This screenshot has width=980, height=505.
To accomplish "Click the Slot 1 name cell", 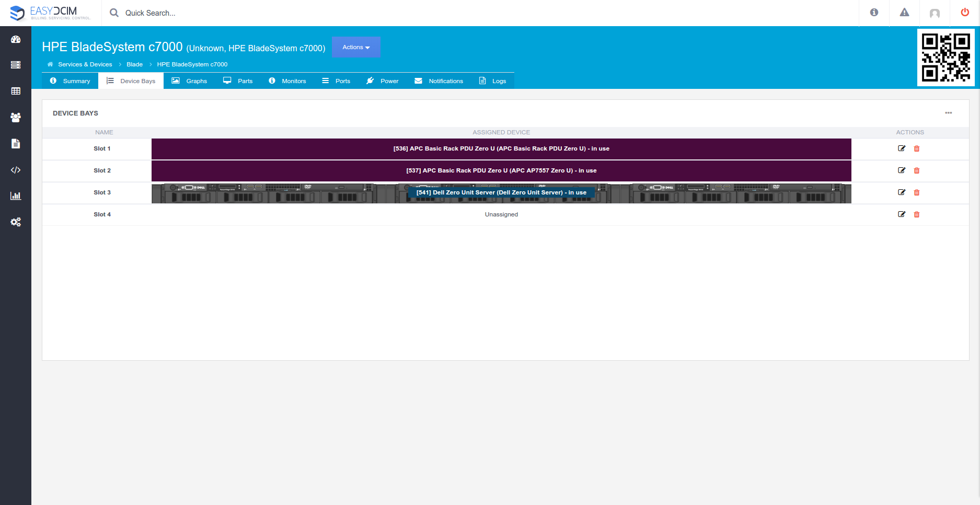I will point(102,148).
